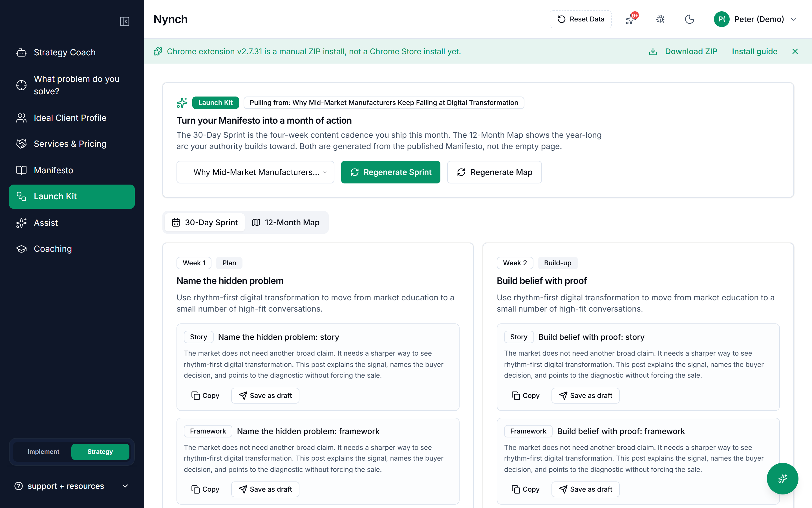The width and height of the screenshot is (812, 508).
Task: Save Name the hidden problem: story as draft
Action: tap(265, 395)
